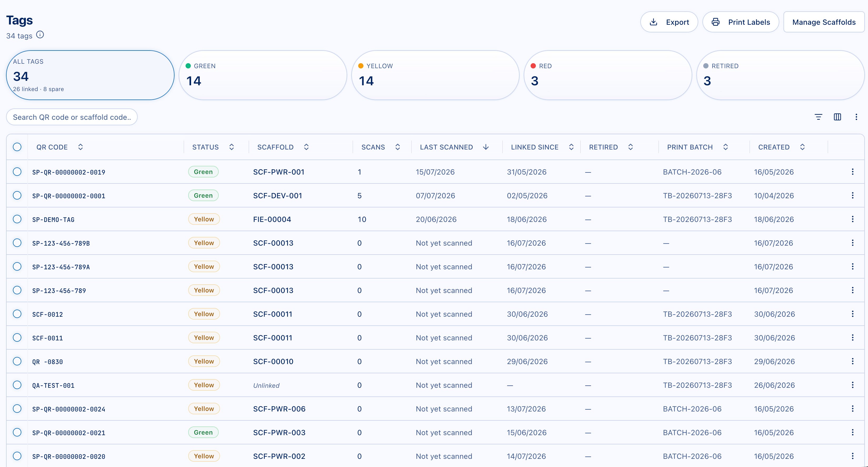Select the SCF-0011 row checkbox

click(x=17, y=338)
